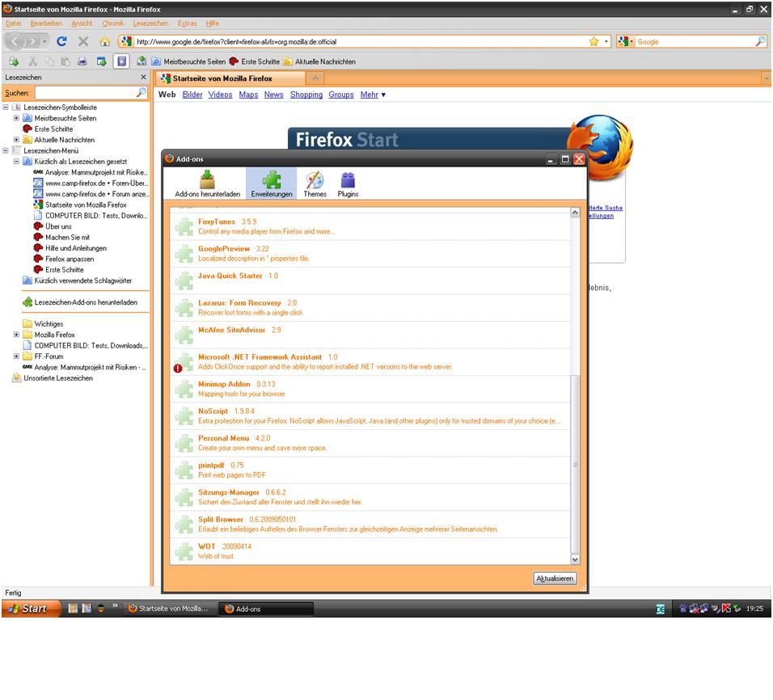Open the Datei menu
773x700 pixels.
13,23
